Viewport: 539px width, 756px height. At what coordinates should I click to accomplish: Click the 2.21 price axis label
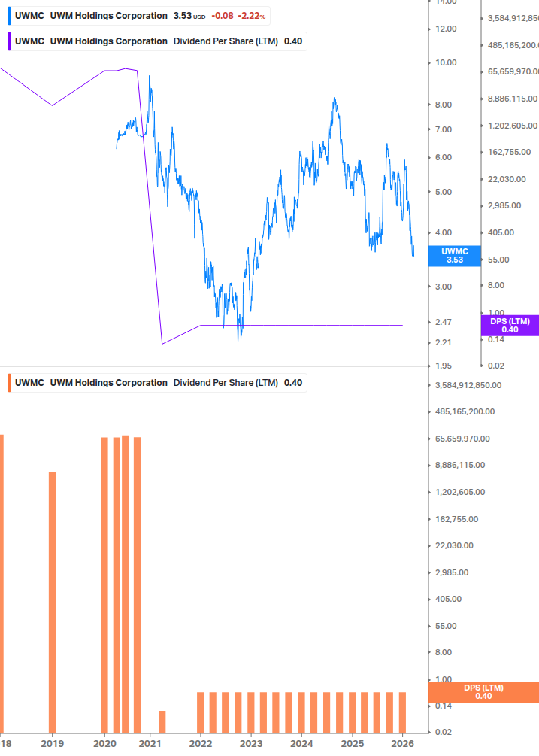444,343
